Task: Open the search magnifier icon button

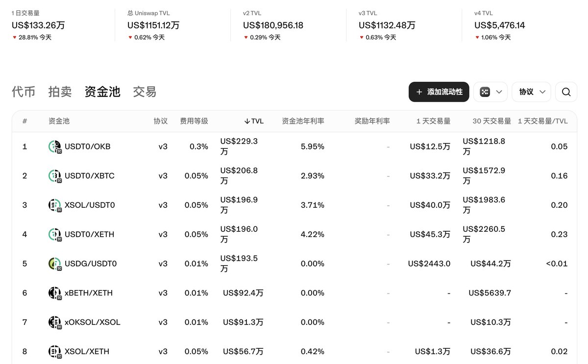Action: pyautogui.click(x=566, y=92)
